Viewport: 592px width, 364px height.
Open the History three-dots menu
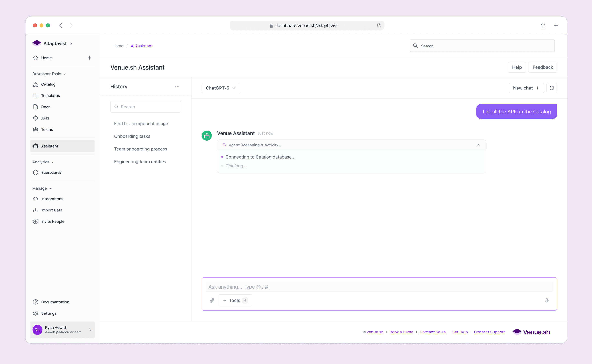pyautogui.click(x=177, y=86)
